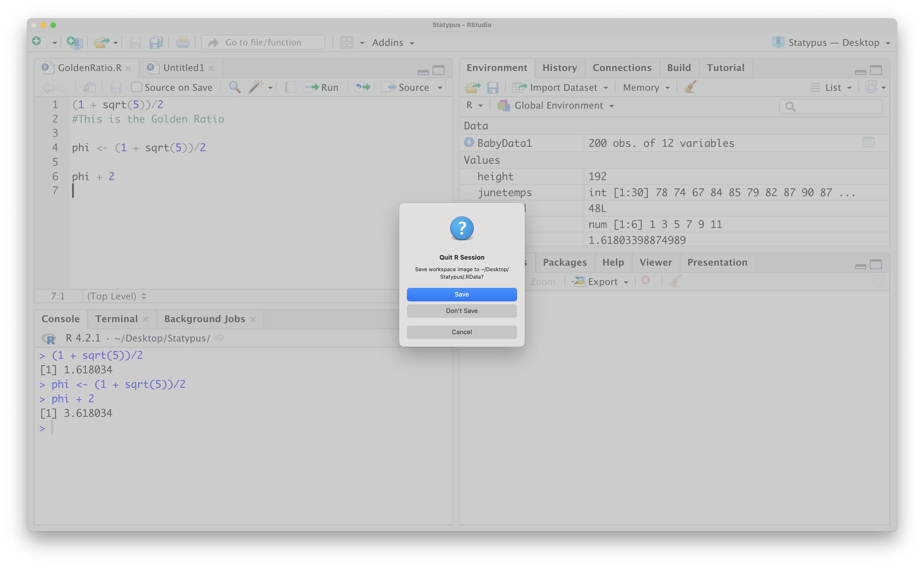924x567 pixels.
Task: Enable the Source on Save checkbox
Action: pos(137,87)
